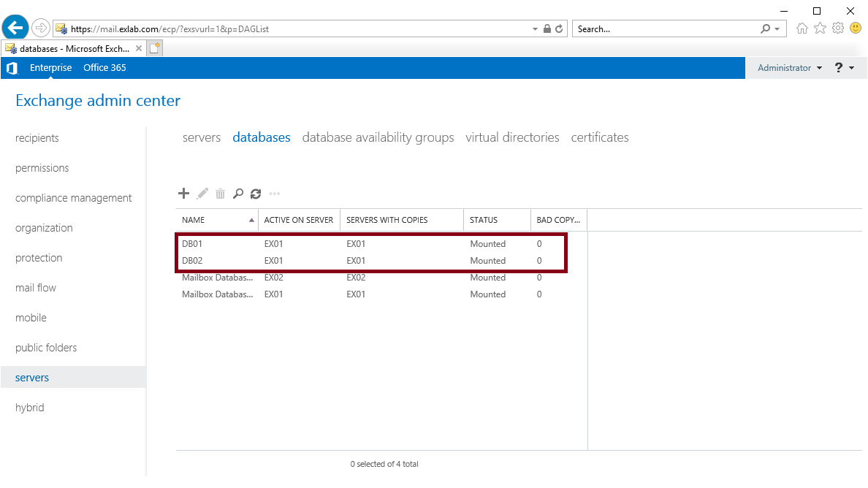Click the SERVERS WITH COPIES column header
This screenshot has height=488, width=868.
click(x=402, y=220)
